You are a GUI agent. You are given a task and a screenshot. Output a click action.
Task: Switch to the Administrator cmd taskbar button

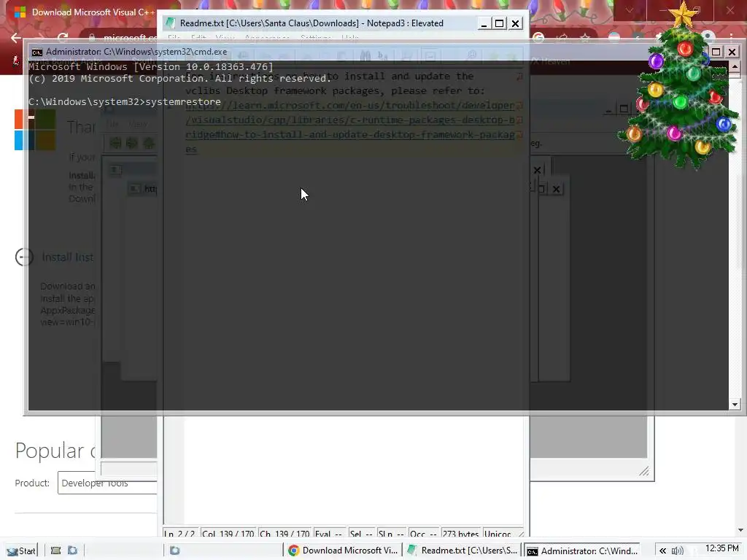click(581, 551)
